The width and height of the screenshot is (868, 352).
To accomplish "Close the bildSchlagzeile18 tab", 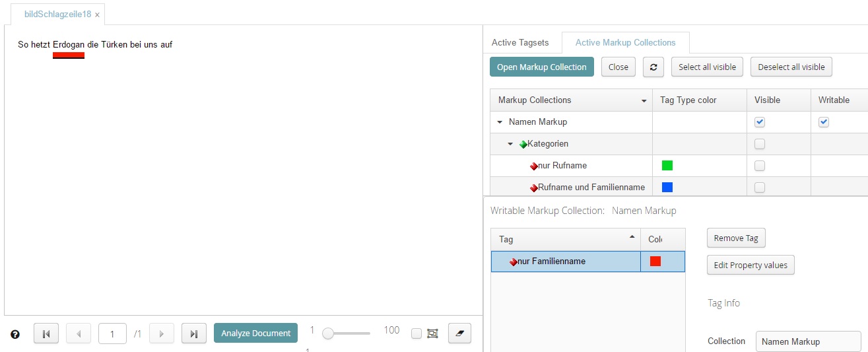I will [x=98, y=15].
